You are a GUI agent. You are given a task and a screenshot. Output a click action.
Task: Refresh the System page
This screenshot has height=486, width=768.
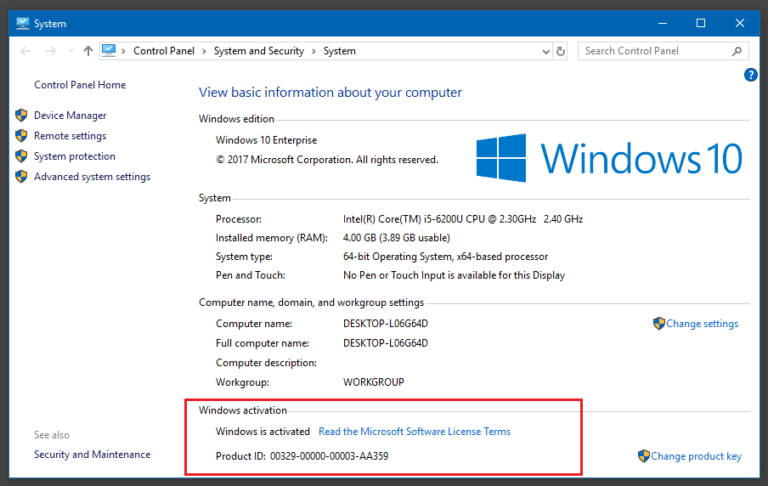coord(560,51)
